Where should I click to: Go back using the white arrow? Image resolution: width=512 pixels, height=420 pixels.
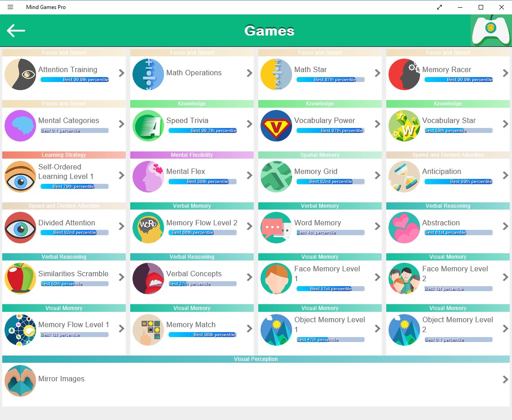pos(16,31)
